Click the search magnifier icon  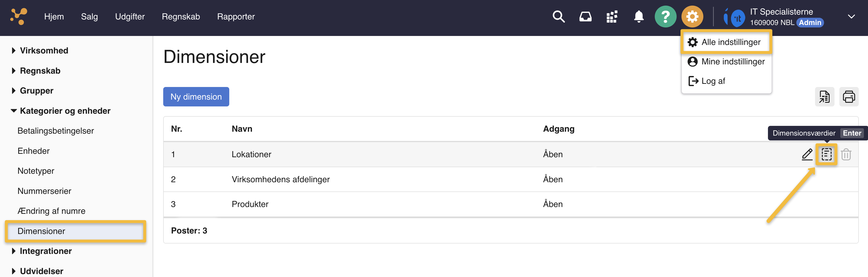pos(558,17)
